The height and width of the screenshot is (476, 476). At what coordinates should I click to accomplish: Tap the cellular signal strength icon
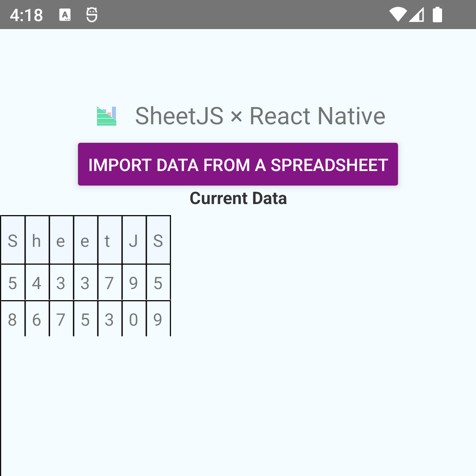[x=417, y=15]
